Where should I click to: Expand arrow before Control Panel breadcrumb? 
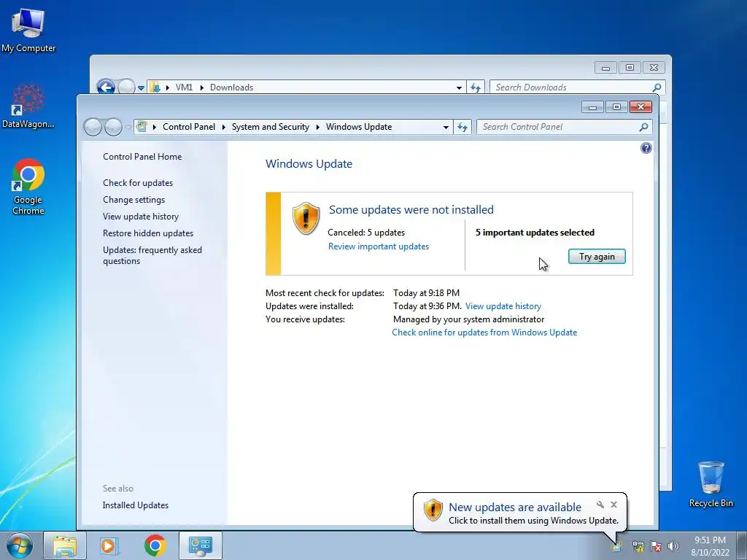tap(155, 127)
